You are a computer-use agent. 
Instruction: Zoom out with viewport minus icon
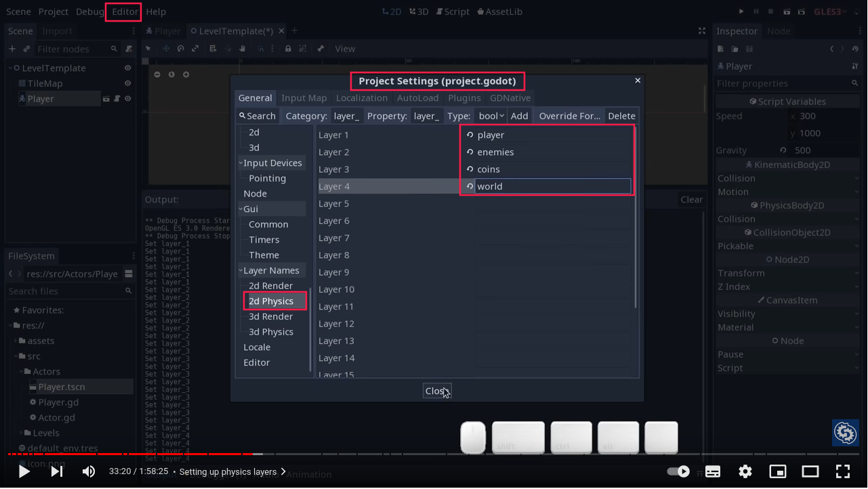[x=157, y=75]
